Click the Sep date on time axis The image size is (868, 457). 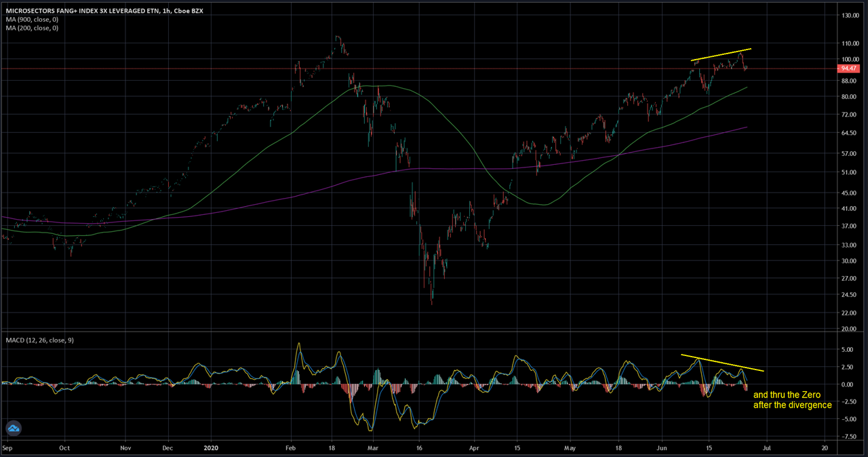(7, 448)
